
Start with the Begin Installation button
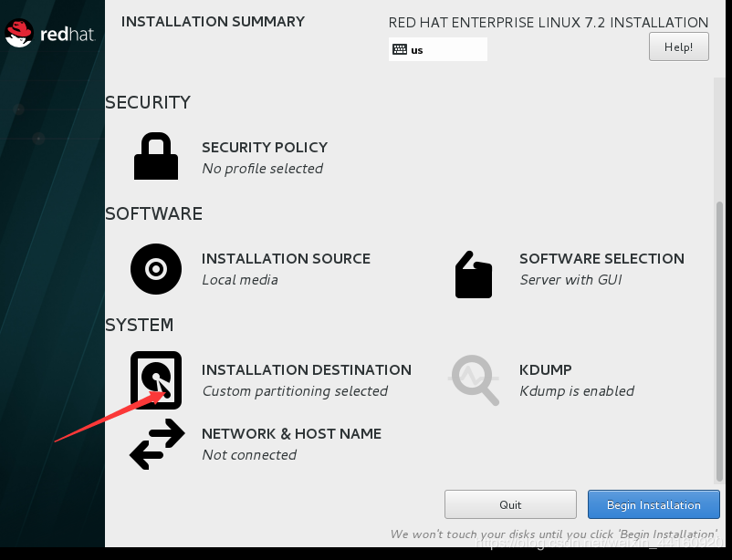coord(654,504)
